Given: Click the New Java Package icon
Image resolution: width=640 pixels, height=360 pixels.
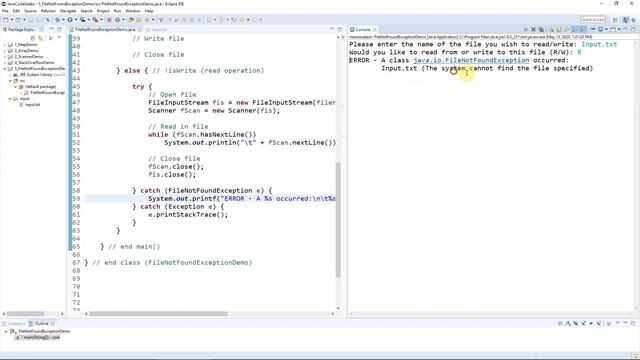Looking at the screenshot, I should click(x=109, y=20).
